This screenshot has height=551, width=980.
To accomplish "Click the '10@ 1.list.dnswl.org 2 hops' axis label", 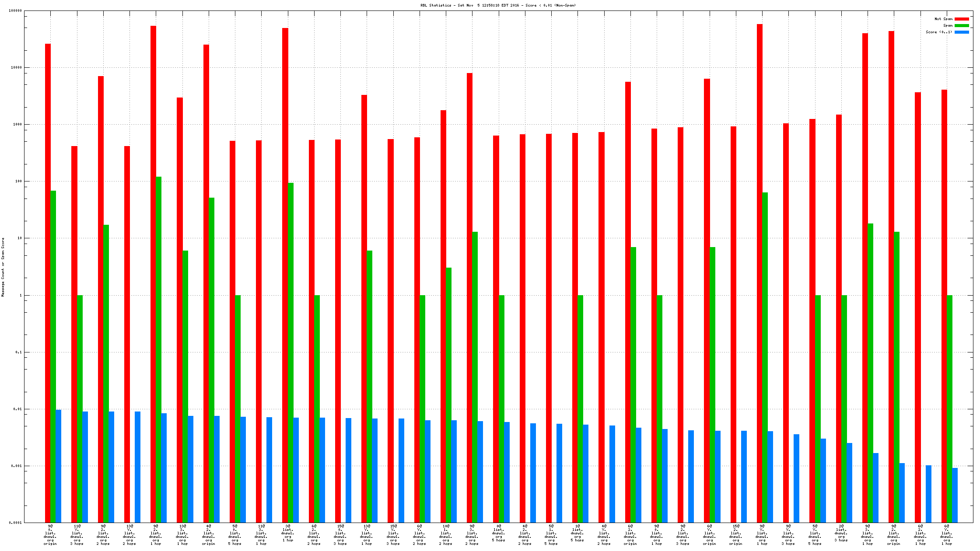I will click(x=446, y=535).
